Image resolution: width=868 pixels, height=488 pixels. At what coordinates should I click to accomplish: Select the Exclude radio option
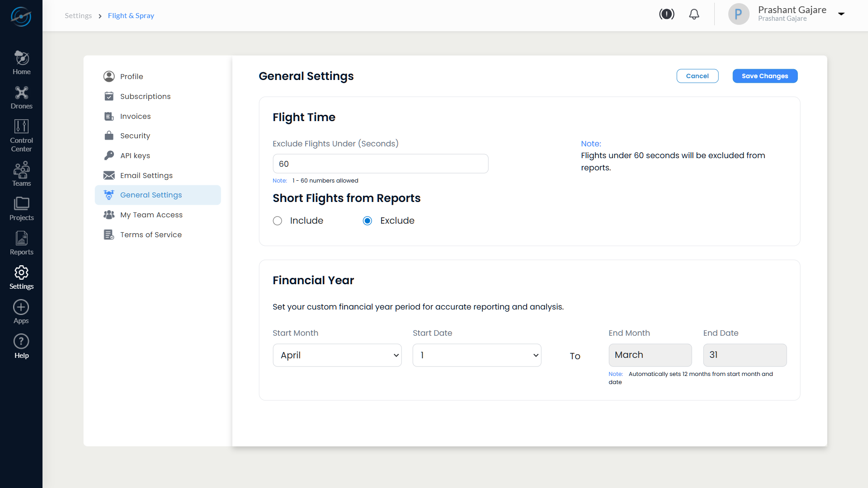[x=368, y=221]
